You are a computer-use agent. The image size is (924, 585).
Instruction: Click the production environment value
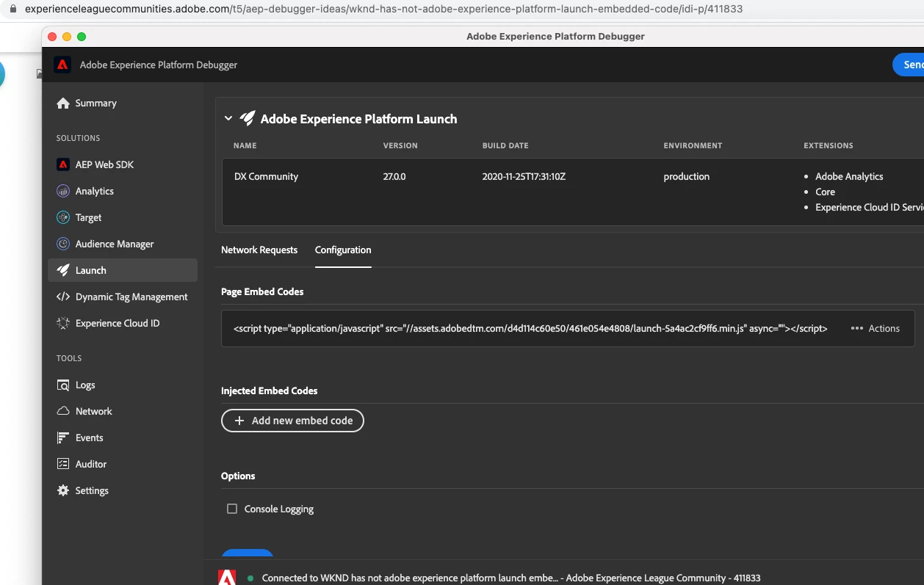[x=686, y=177]
